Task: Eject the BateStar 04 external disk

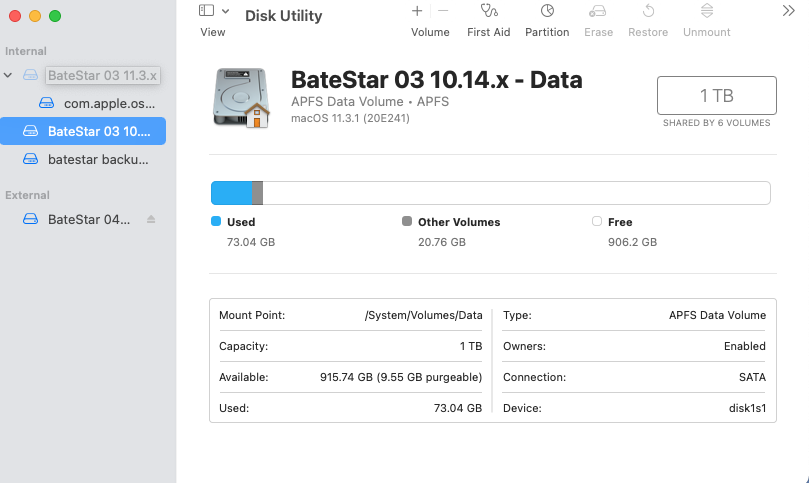Action: click(151, 219)
